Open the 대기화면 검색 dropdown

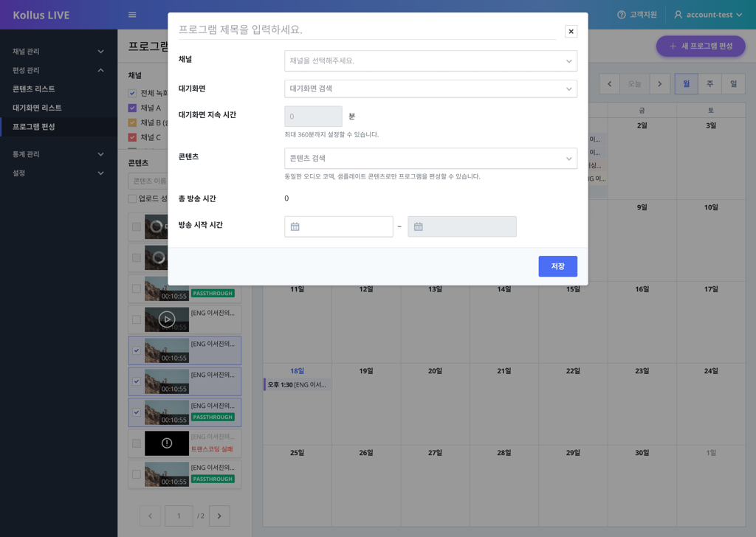tap(430, 89)
